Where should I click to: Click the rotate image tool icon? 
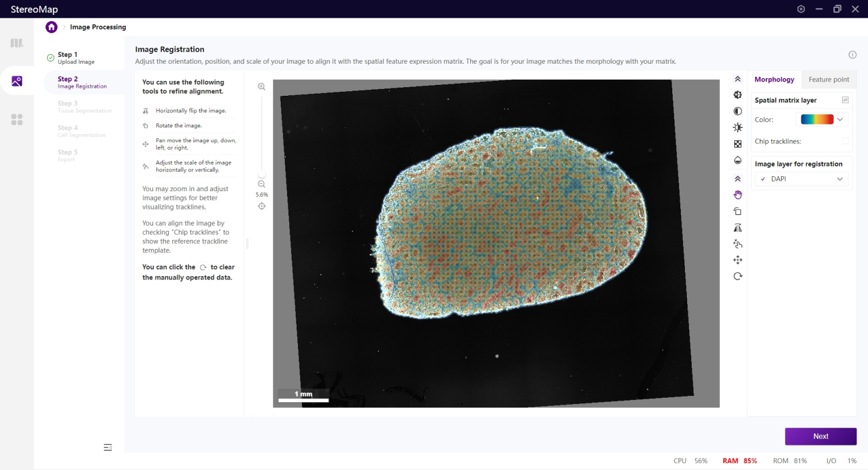[x=738, y=211]
